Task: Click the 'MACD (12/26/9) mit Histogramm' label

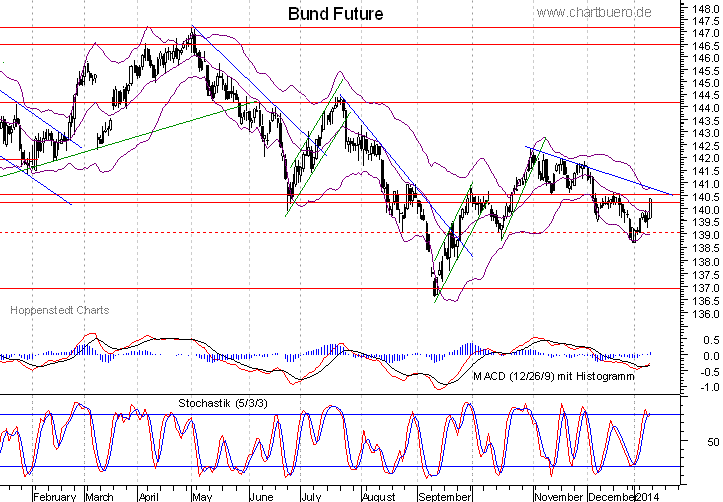Action: (x=554, y=376)
